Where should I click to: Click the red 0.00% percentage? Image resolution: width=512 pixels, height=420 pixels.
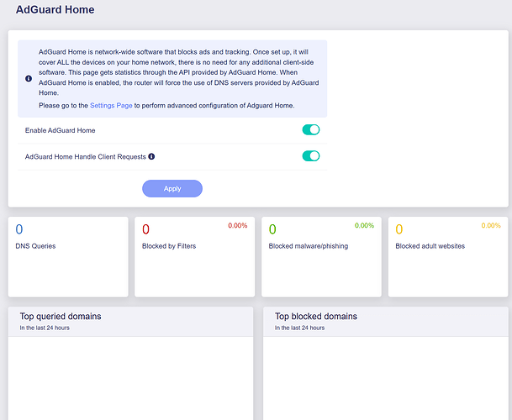tap(237, 226)
